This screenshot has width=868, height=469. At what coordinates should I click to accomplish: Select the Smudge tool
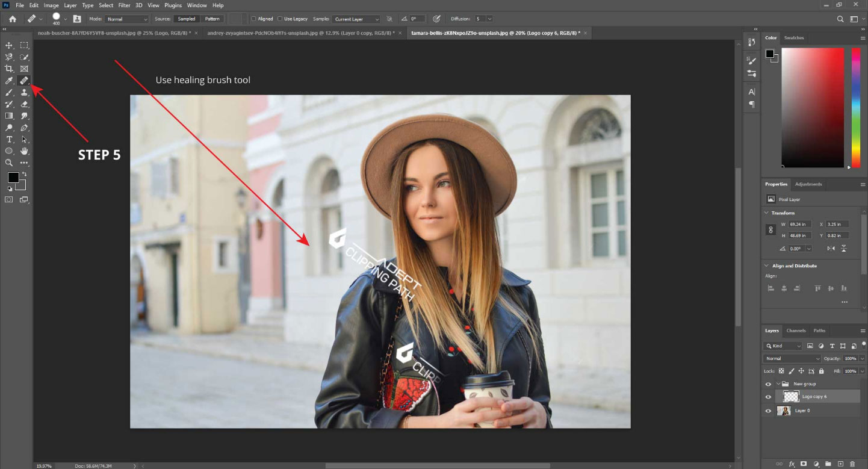click(24, 116)
